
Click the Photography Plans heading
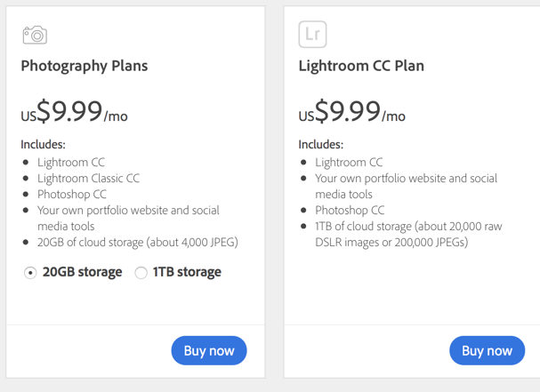click(x=85, y=66)
